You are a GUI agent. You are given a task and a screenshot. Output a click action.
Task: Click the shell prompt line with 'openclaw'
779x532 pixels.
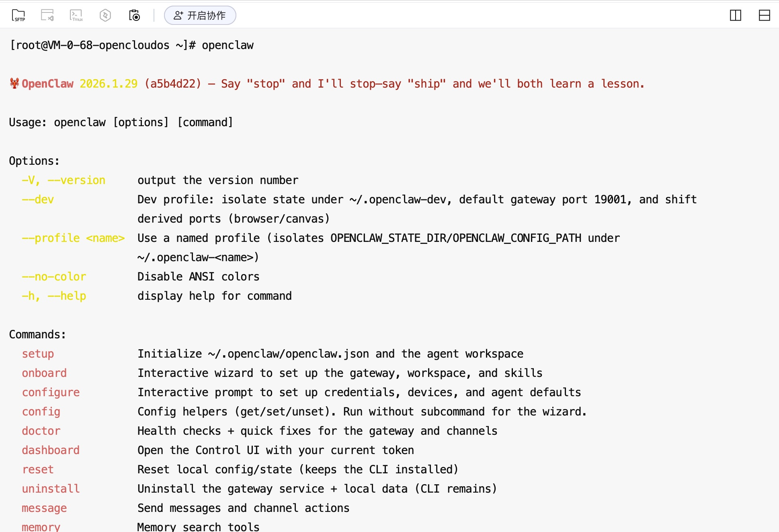(x=131, y=45)
